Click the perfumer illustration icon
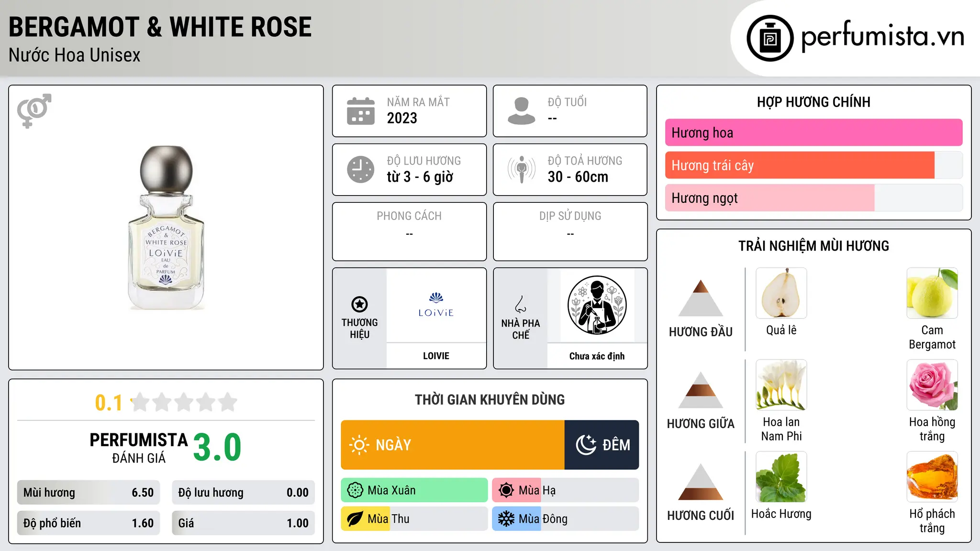This screenshot has width=980, height=551. [x=597, y=305]
